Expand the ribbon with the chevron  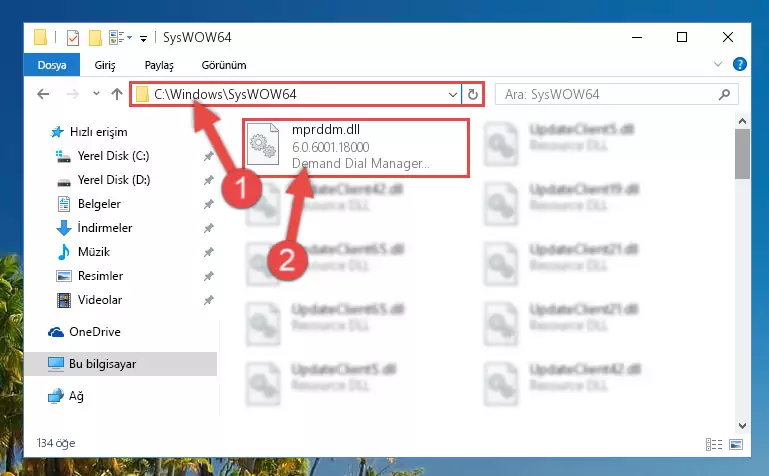718,64
